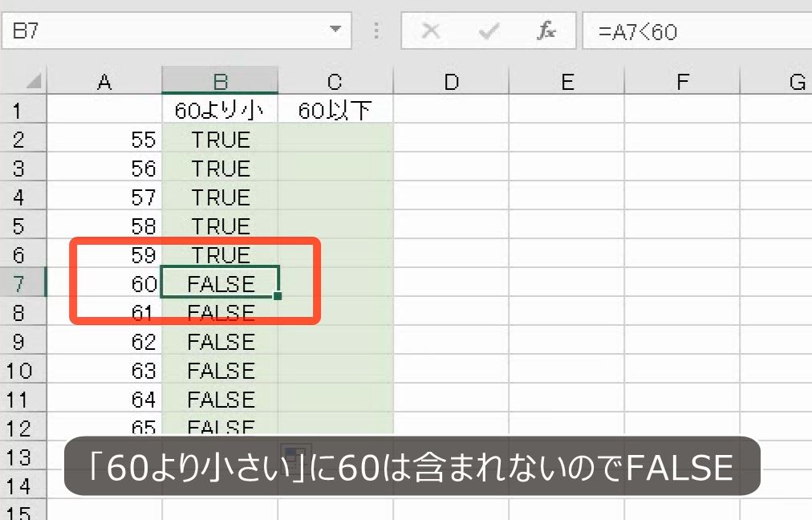Select row 3 header
This screenshot has height=520, width=812.
coord(23,167)
